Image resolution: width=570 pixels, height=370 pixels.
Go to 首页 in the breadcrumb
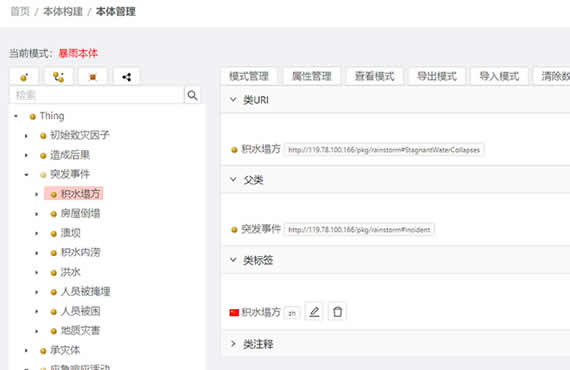20,12
